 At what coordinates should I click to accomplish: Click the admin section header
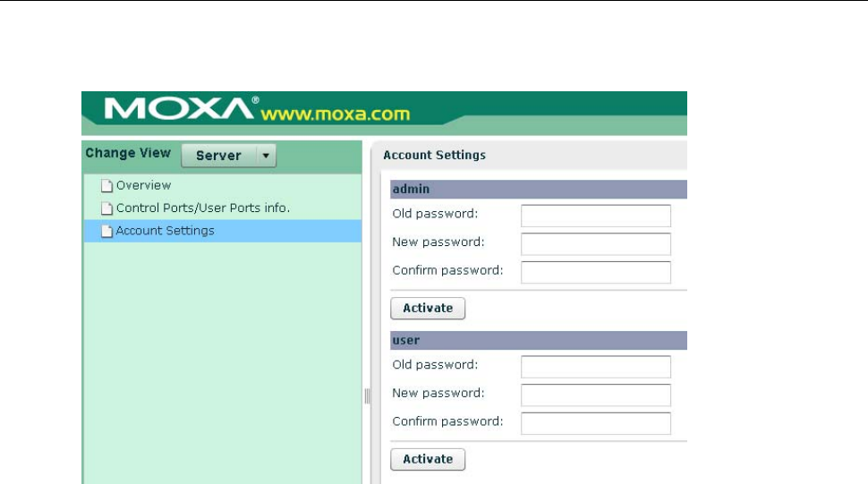click(x=539, y=189)
